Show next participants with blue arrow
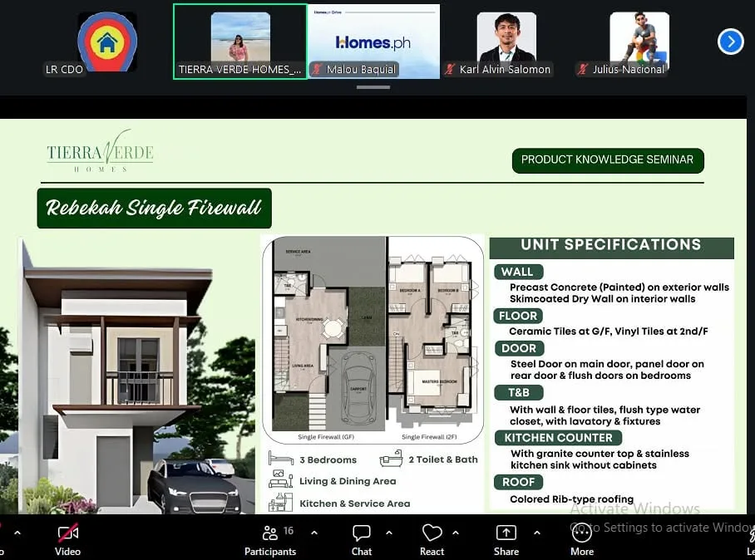 point(730,42)
